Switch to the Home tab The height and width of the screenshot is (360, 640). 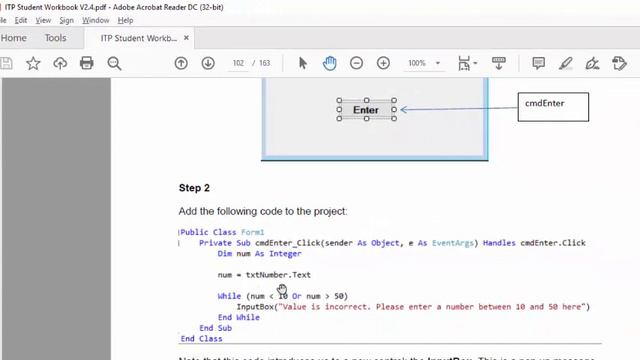pos(14,38)
